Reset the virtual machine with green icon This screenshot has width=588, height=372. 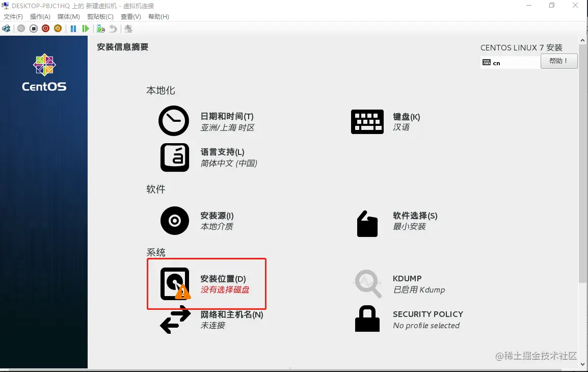coord(86,29)
